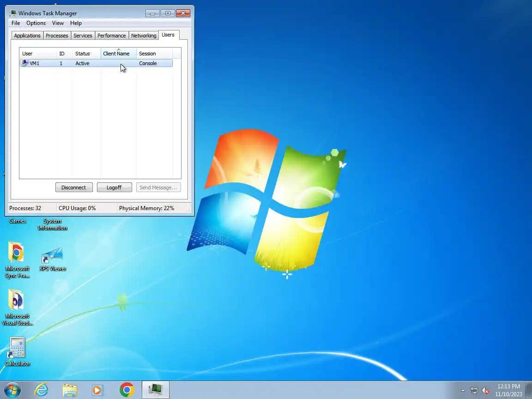Open the Options menu in Task Manager
This screenshot has width=532, height=399.
point(36,23)
